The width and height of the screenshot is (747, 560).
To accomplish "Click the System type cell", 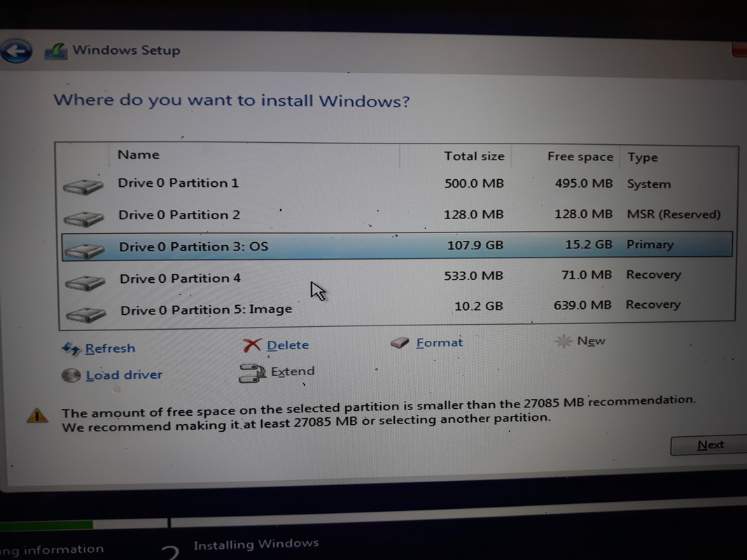I will point(648,184).
